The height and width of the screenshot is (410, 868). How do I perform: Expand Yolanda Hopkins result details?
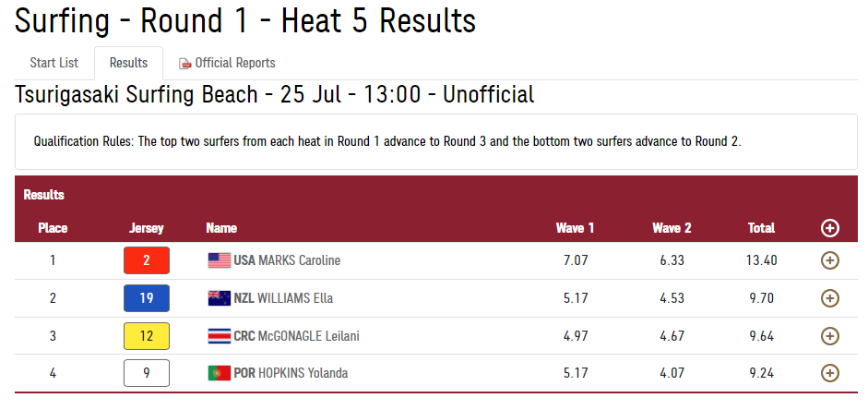coord(829,373)
